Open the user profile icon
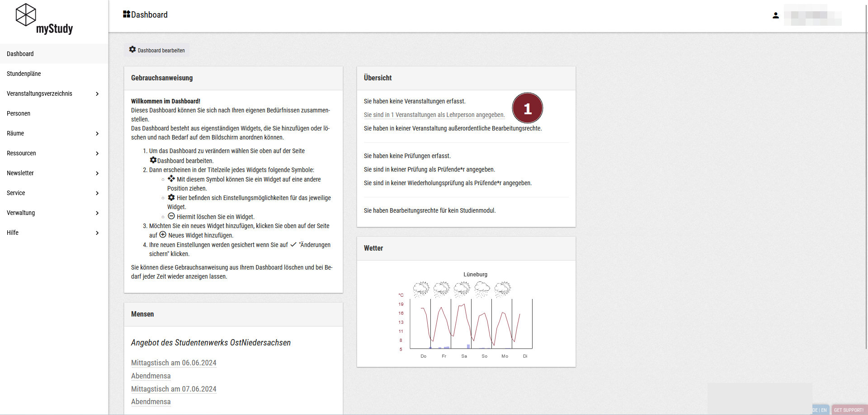This screenshot has width=868, height=415. 776,15
